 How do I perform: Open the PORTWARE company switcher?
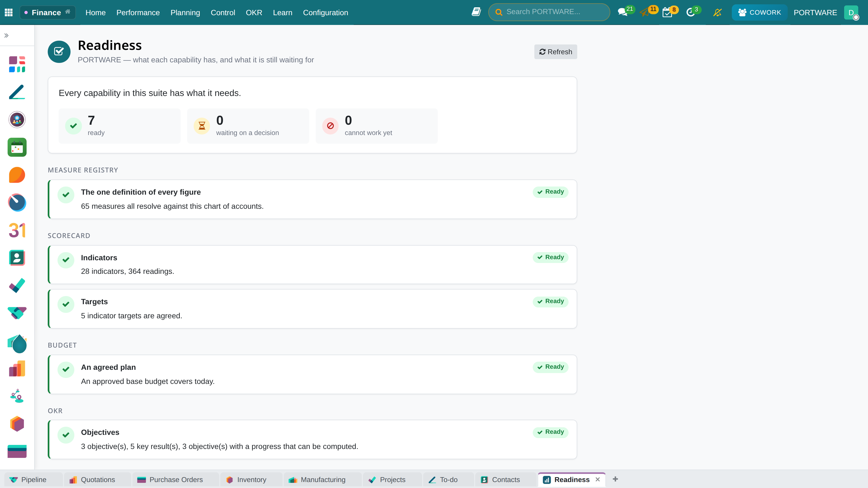(815, 12)
